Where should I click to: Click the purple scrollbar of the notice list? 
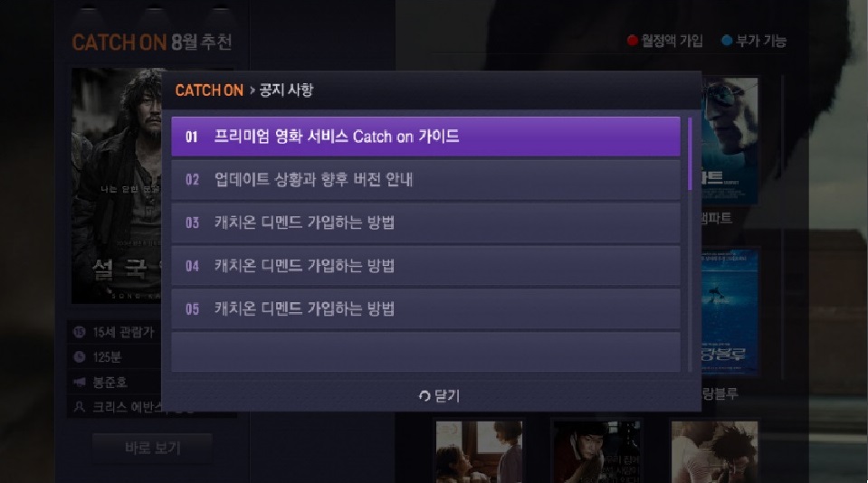[x=690, y=154]
